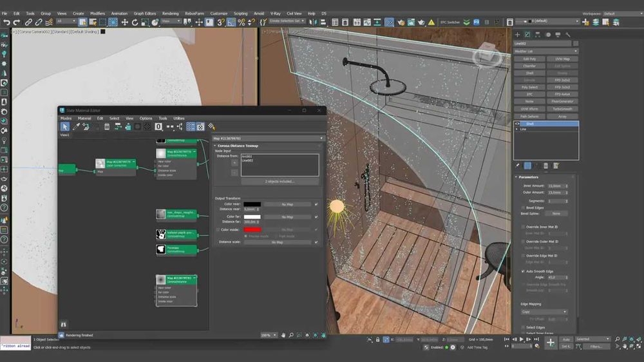This screenshot has width=644, height=362.
Task: Open the Utilities menu in Slate Material Editor
Action: (178, 119)
